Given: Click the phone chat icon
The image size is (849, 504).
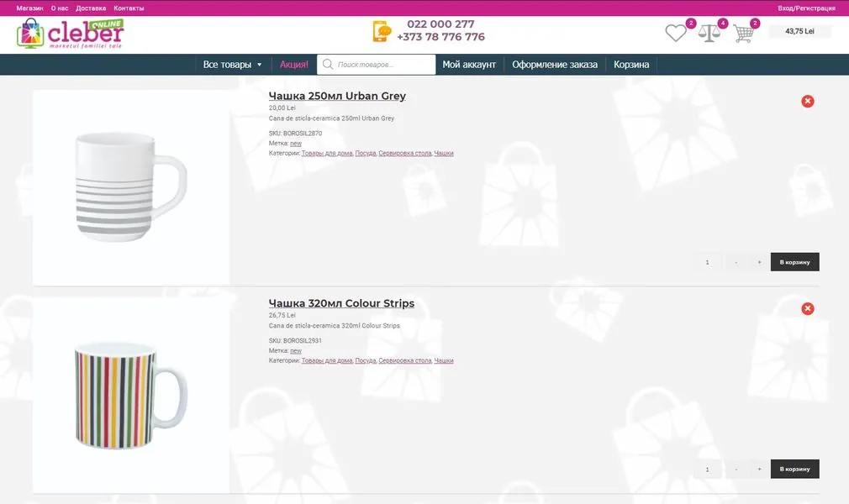Looking at the screenshot, I should pos(382,31).
